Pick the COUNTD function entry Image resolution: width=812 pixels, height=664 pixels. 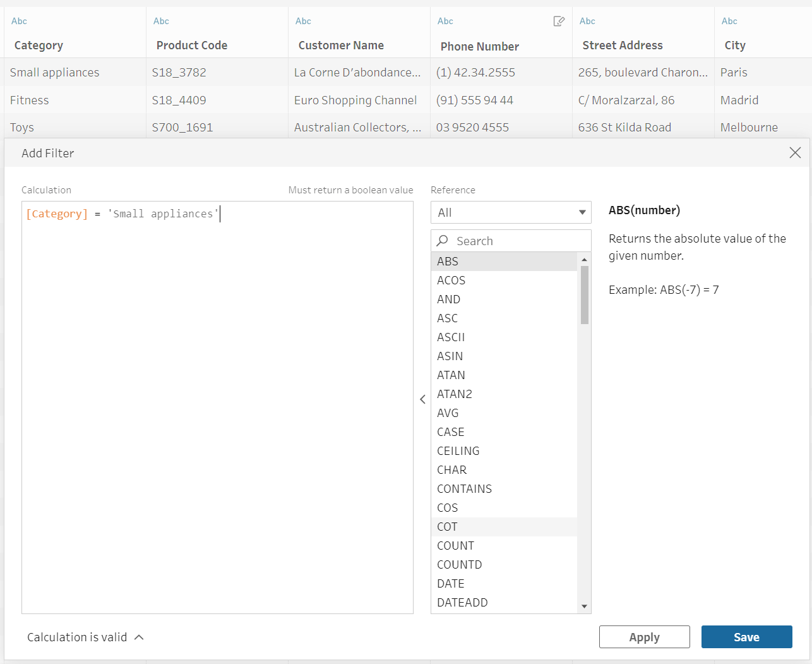[459, 565]
